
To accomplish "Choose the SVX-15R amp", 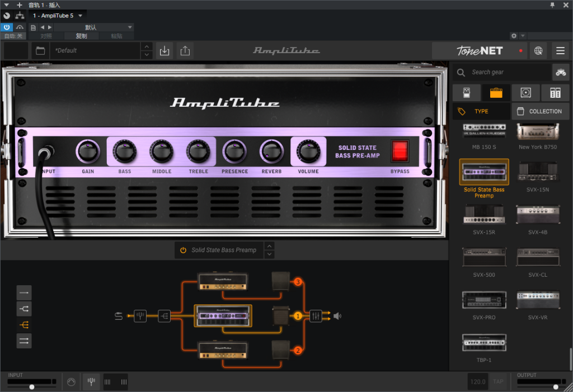I will click(x=484, y=219).
